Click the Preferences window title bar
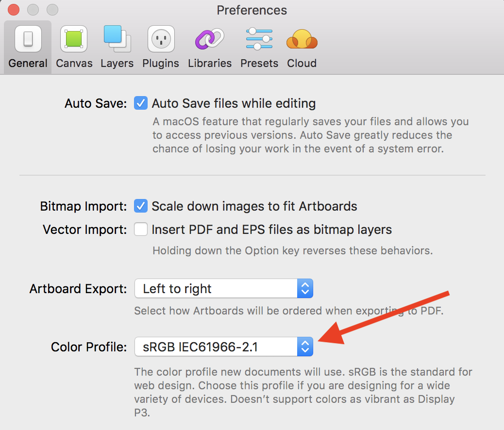Viewport: 504px width, 430px height. pyautogui.click(x=252, y=10)
